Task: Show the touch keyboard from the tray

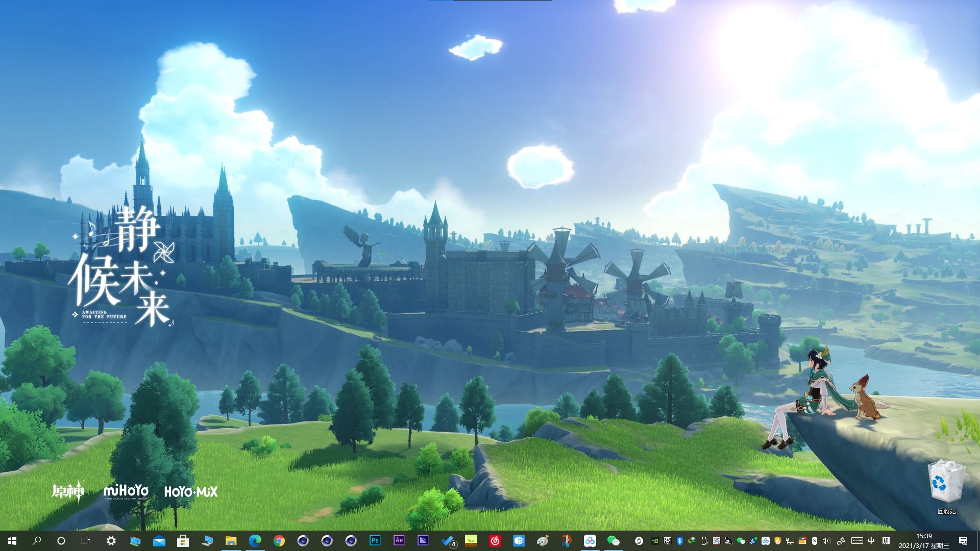Action: tap(857, 541)
